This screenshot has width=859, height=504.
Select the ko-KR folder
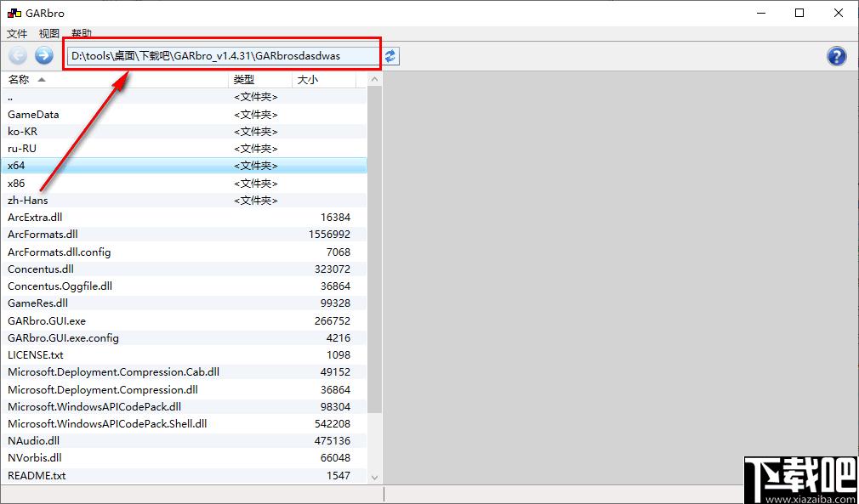(183, 132)
